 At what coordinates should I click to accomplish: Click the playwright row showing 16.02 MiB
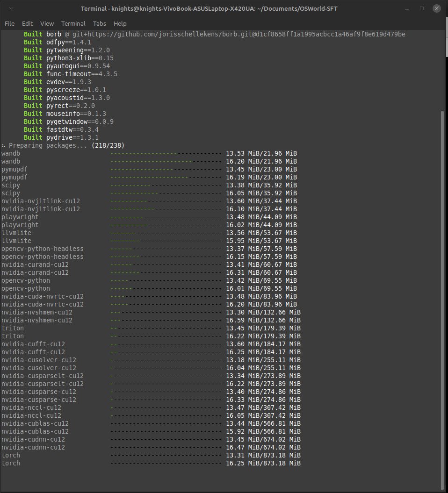tap(149, 225)
